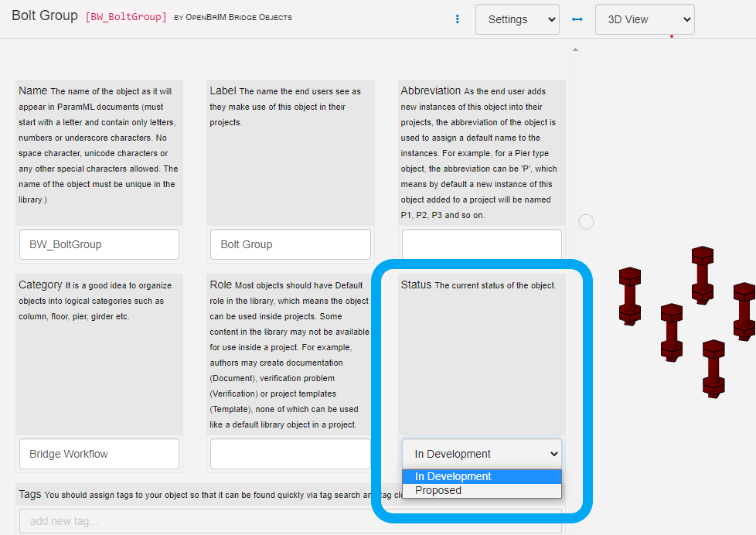Select the lowest bolt in the 3D view
This screenshot has height=535, width=756.
713,369
